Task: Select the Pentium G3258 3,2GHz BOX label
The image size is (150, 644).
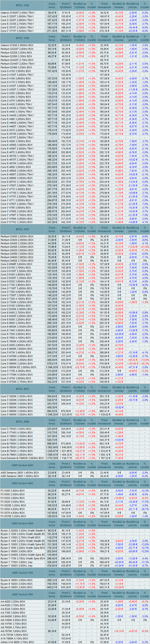Action: (16, 53)
